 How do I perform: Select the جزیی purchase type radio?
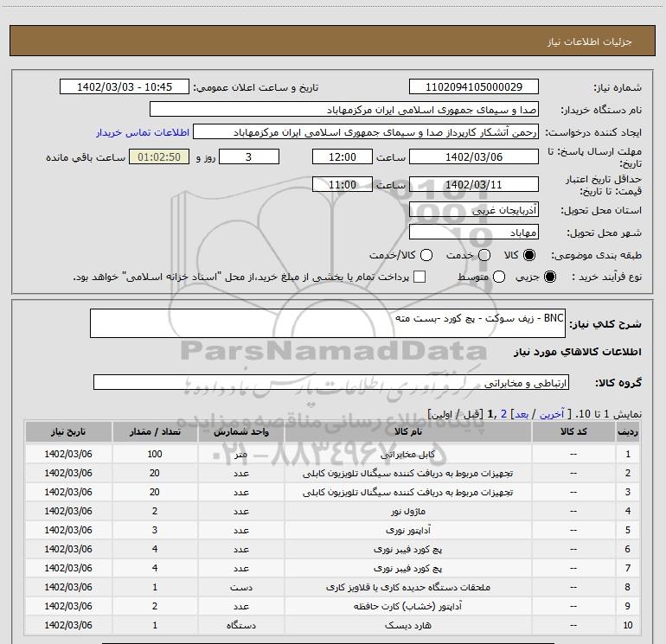tap(549, 277)
